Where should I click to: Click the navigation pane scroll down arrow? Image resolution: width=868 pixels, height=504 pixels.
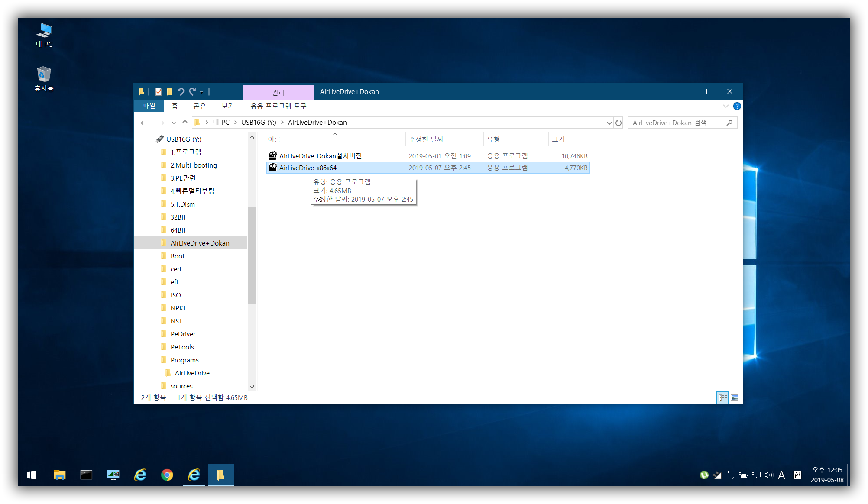tap(252, 387)
